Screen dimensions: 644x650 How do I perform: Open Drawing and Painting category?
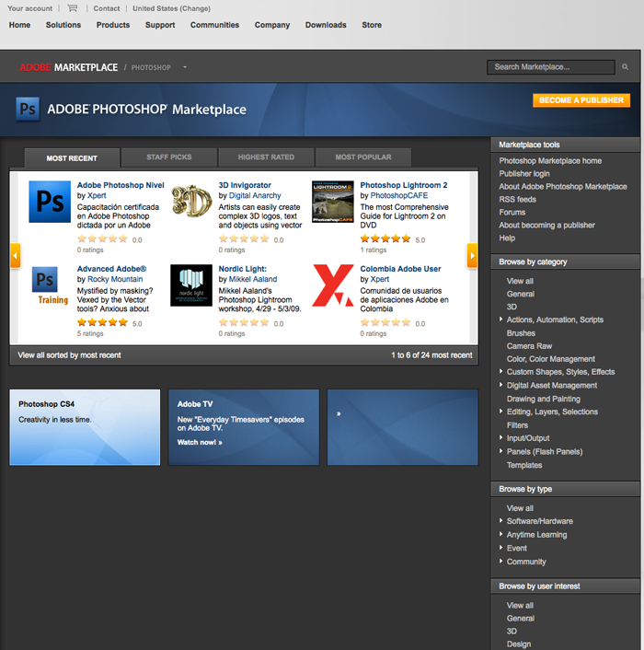point(544,399)
